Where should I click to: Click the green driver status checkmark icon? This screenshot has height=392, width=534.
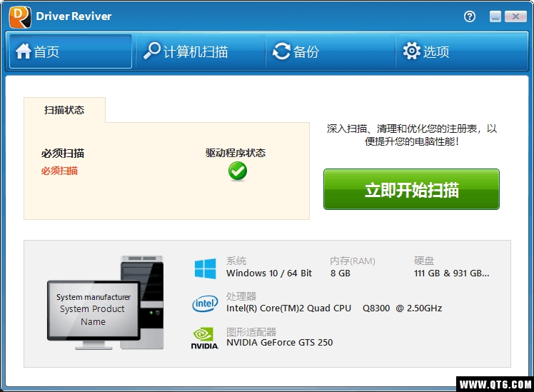tap(238, 171)
